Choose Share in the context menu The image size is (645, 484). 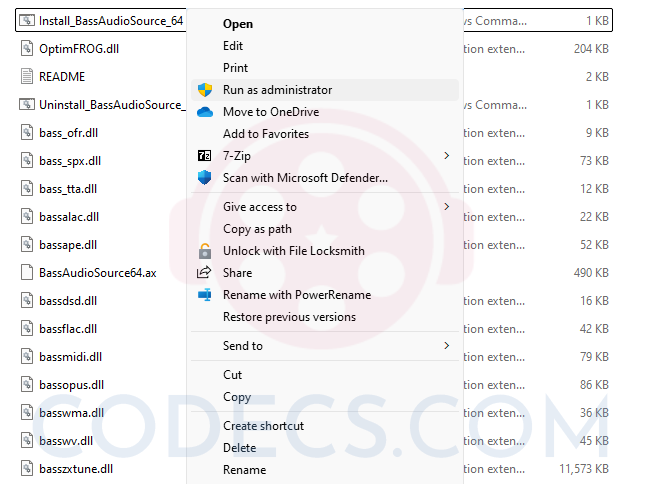click(x=325, y=273)
